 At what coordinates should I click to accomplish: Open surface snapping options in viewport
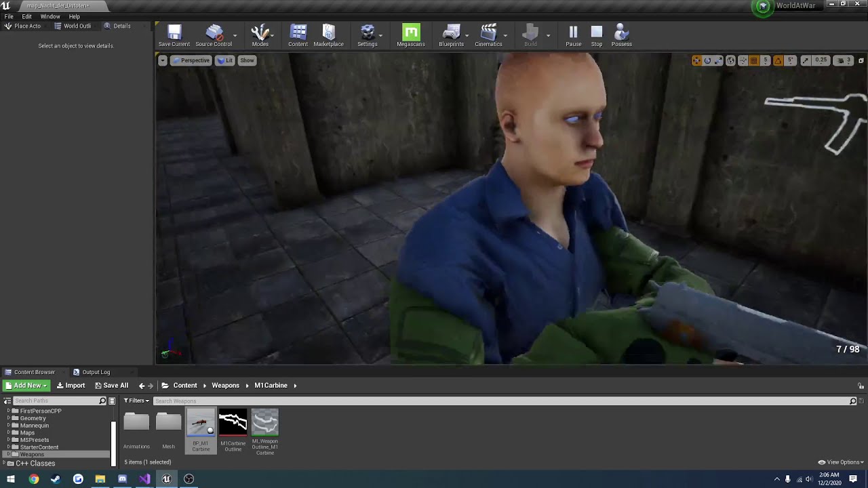click(743, 60)
